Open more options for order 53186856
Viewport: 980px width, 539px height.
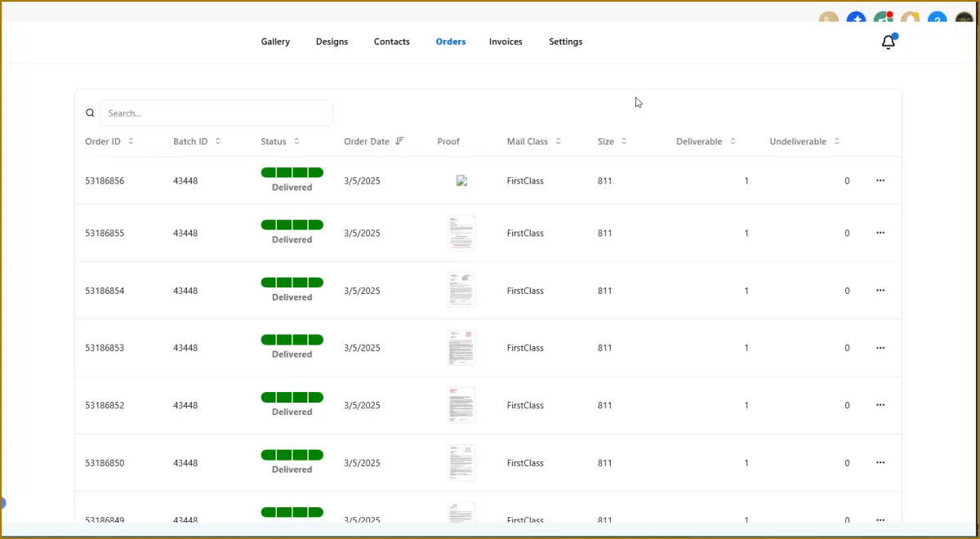tap(880, 180)
